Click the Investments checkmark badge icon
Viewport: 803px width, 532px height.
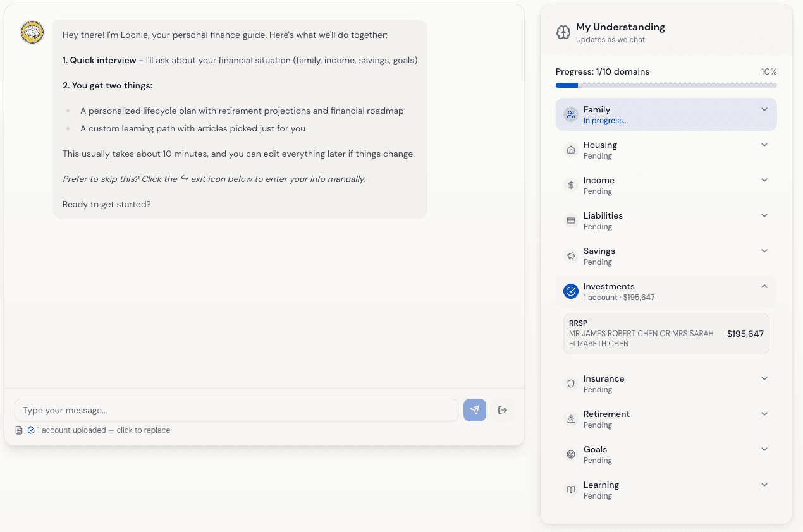(x=571, y=291)
